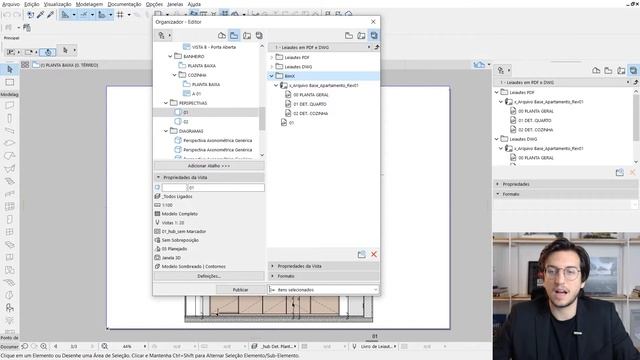
Task: Collapse the COZINHA folder
Action: 175,75
